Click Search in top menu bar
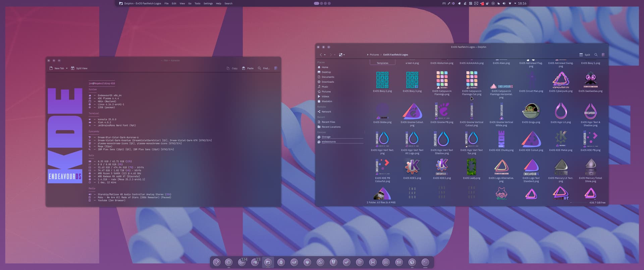Viewport: 644px width, 270px height. [x=228, y=3]
